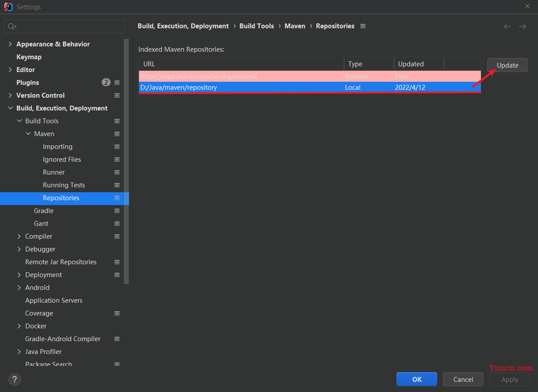Click the Build, Execution, Deployment breadcrumb

(x=183, y=26)
